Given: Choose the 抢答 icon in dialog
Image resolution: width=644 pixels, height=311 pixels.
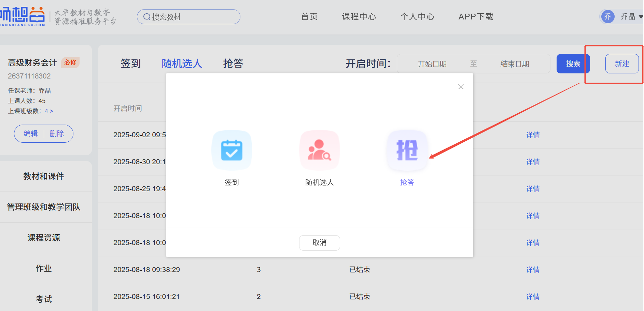Looking at the screenshot, I should pyautogui.click(x=407, y=150).
